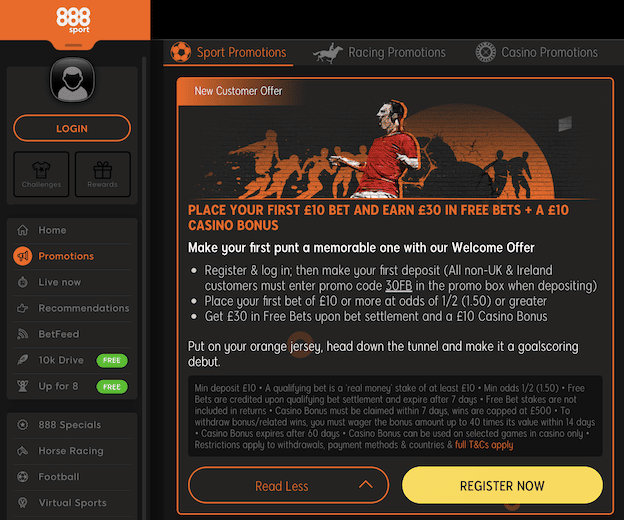Image resolution: width=624 pixels, height=520 pixels.
Task: Click the 888sport logo
Action: [x=73, y=20]
